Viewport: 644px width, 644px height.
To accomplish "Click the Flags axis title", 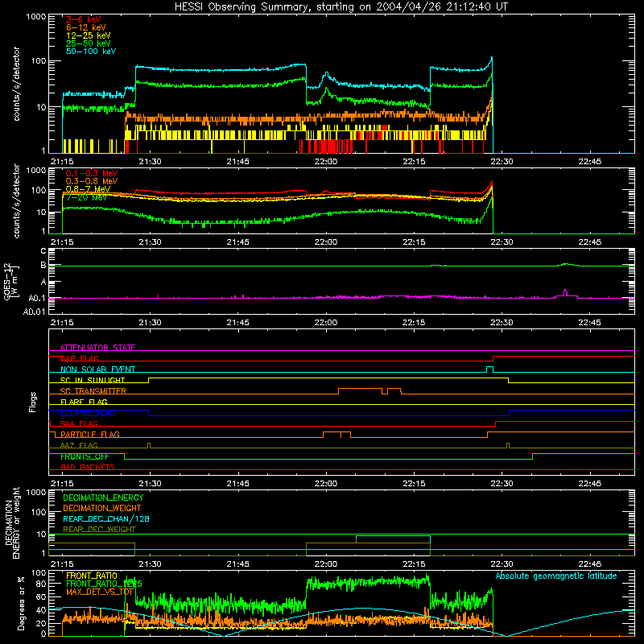I will click(x=32, y=402).
